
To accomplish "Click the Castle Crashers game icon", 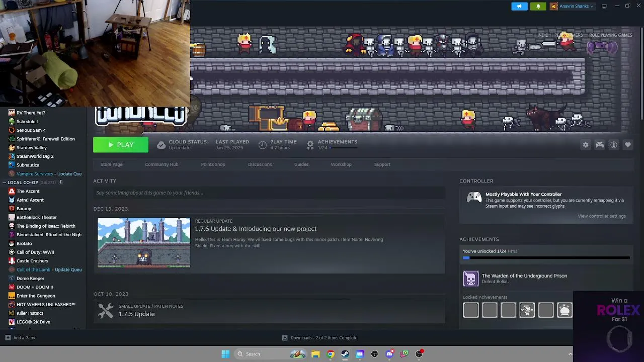I will pos(12,261).
